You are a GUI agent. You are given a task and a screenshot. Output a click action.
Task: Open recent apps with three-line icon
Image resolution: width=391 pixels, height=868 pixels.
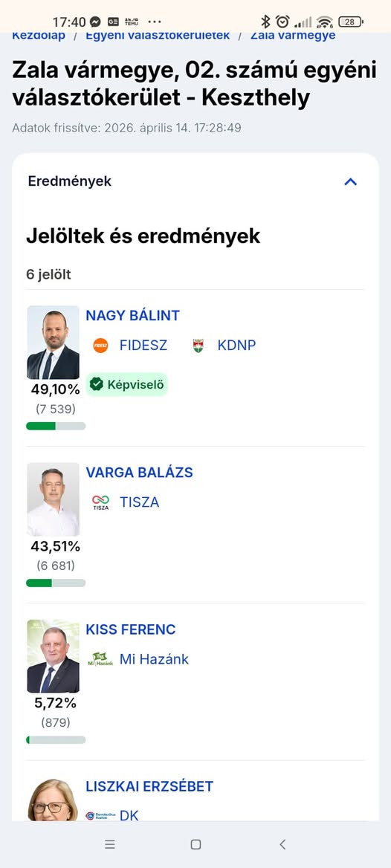[110, 844]
